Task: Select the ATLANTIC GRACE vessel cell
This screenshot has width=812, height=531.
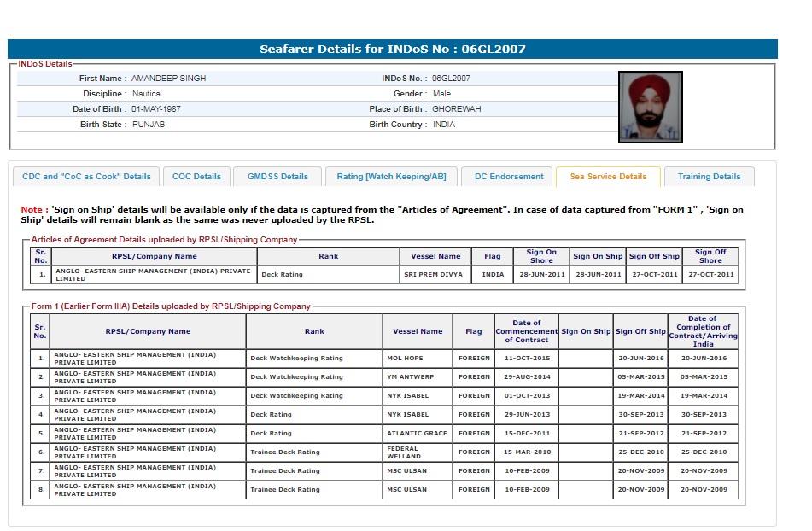Action: [417, 434]
